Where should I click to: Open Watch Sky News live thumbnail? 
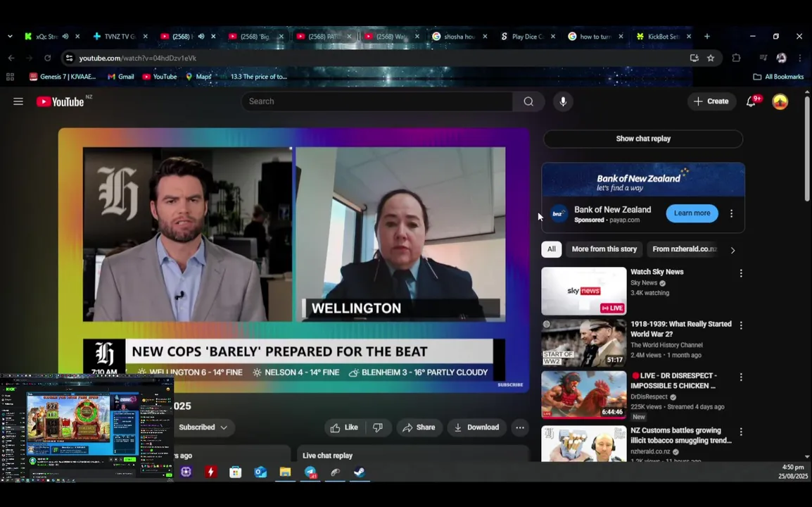pos(583,292)
